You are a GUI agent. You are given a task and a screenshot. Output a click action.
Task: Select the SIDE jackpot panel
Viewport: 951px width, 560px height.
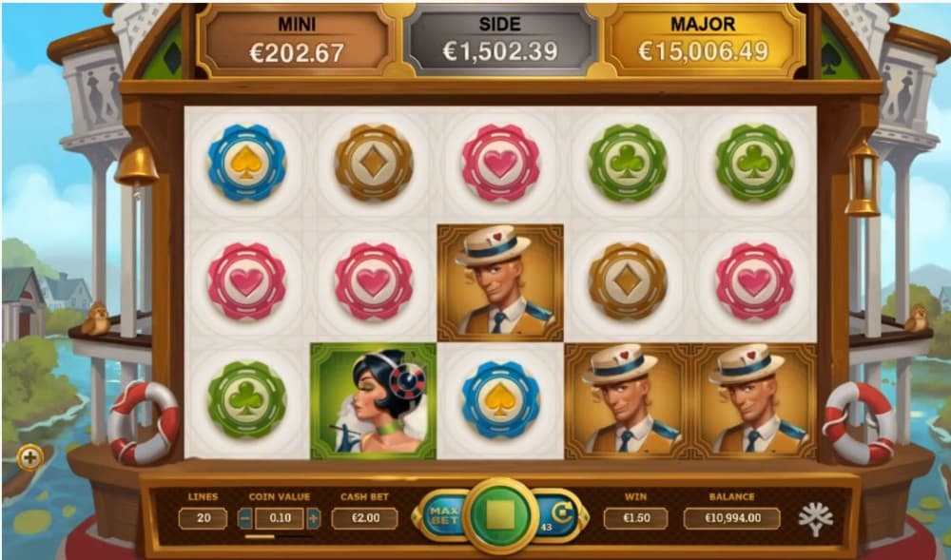pos(500,40)
